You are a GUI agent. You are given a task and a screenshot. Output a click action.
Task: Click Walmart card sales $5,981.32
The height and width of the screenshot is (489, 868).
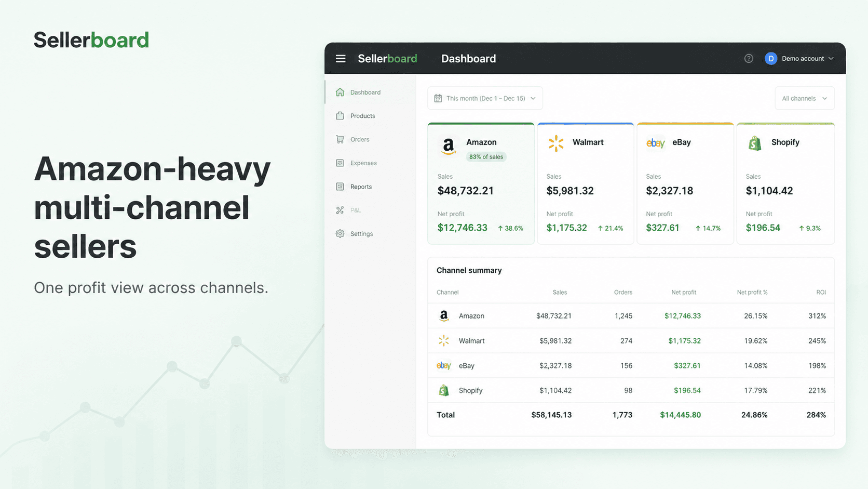coord(570,191)
